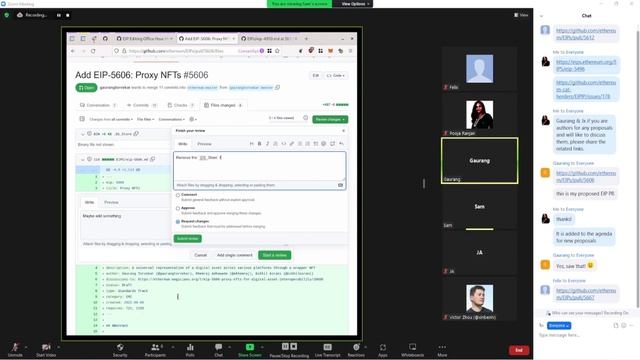Pause recording from the top-left indicator
640x360 pixels.
[x=59, y=15]
